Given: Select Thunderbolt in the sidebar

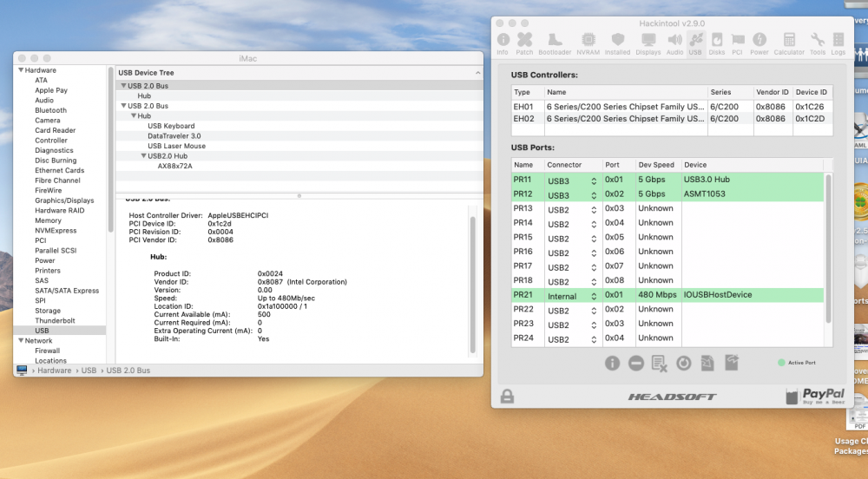Looking at the screenshot, I should tap(55, 320).
